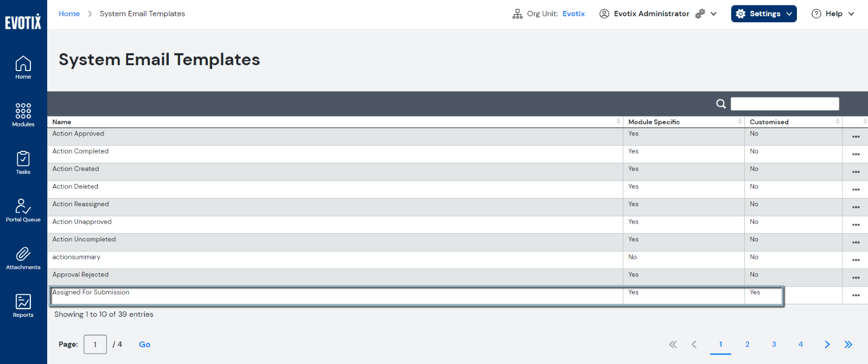Open row options for Action Approved
The height and width of the screenshot is (364, 868).
pos(856,137)
